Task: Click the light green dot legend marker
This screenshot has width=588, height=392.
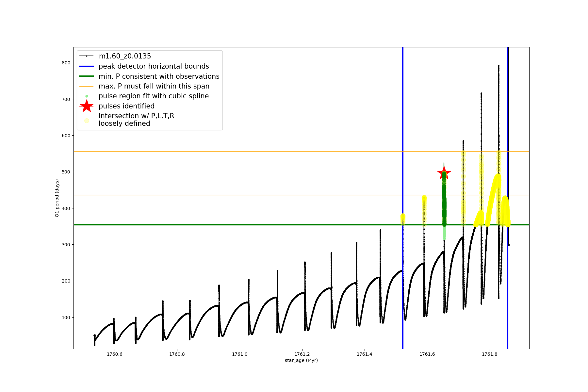Action: pos(87,96)
